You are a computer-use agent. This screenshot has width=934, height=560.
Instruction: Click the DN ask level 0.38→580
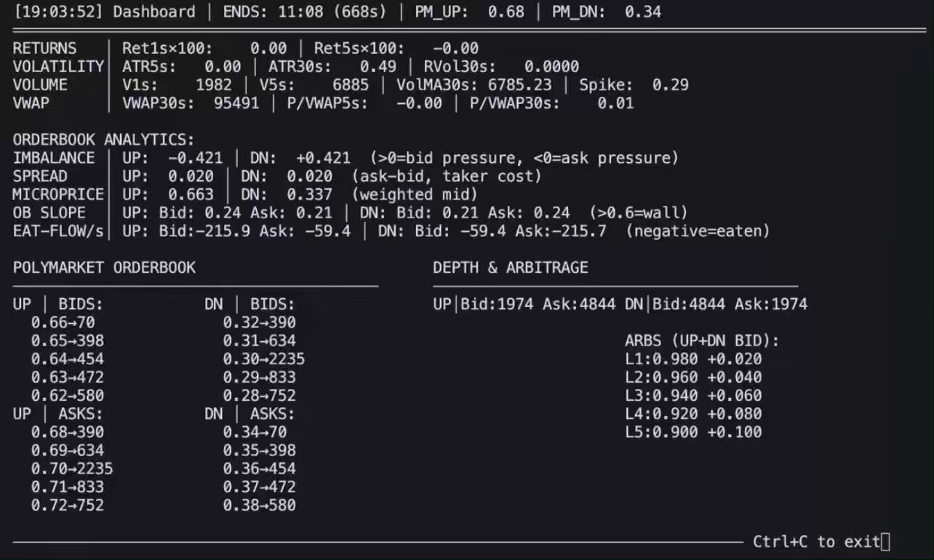coord(259,505)
